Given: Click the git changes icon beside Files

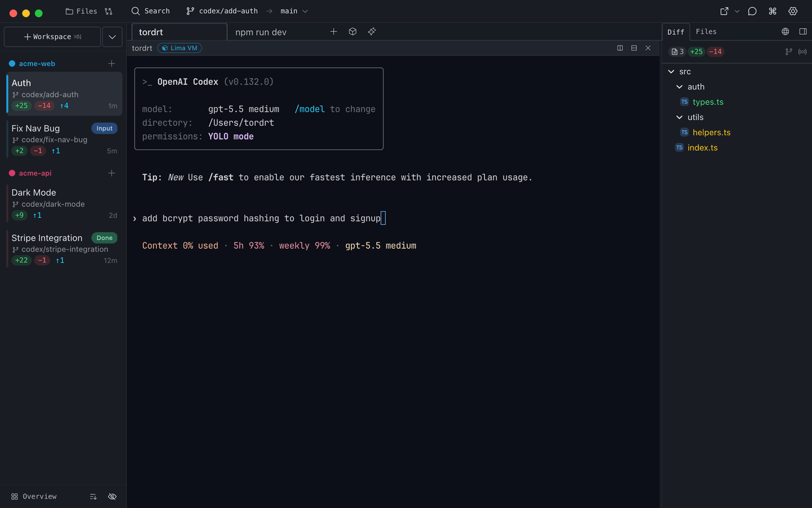Looking at the screenshot, I should (108, 11).
